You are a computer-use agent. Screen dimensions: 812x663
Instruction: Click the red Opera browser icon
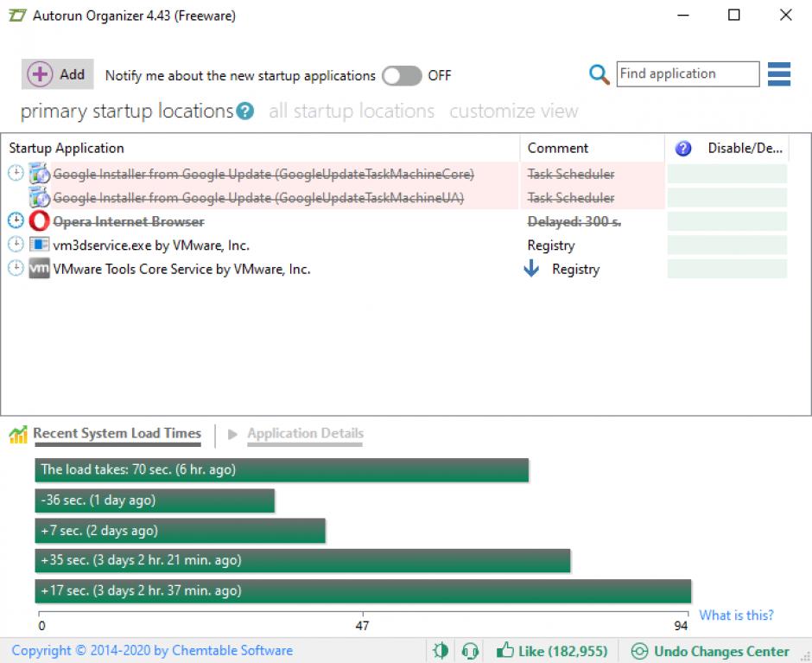(x=40, y=221)
